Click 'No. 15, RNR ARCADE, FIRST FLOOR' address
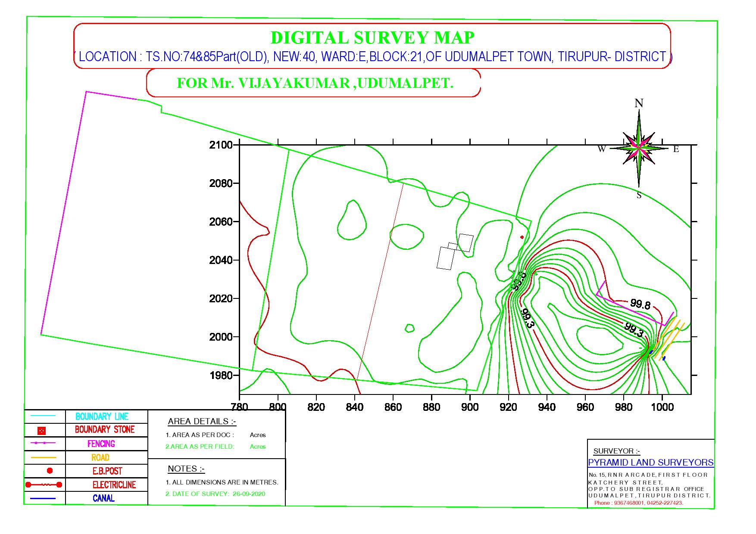Screen dimensions: 756x534 (x=648, y=475)
